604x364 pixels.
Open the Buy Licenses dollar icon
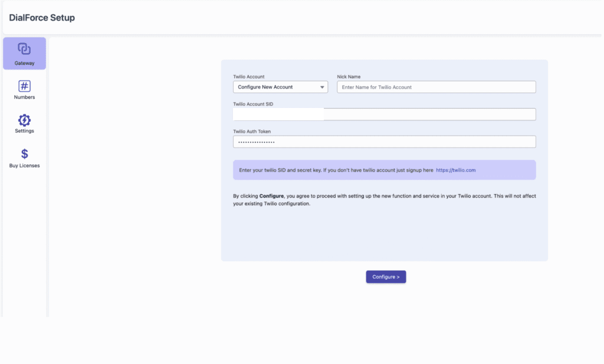[24, 154]
